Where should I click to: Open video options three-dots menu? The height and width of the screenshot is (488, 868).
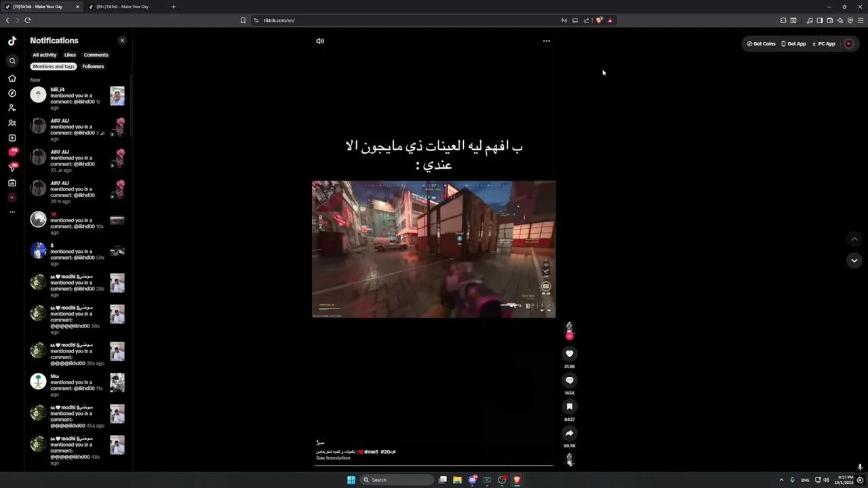point(547,41)
